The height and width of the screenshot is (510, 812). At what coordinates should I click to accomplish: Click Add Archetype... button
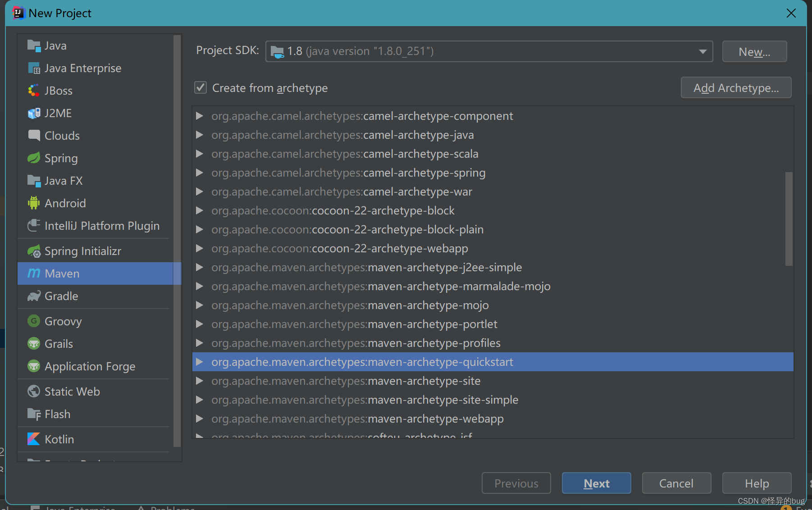point(736,87)
